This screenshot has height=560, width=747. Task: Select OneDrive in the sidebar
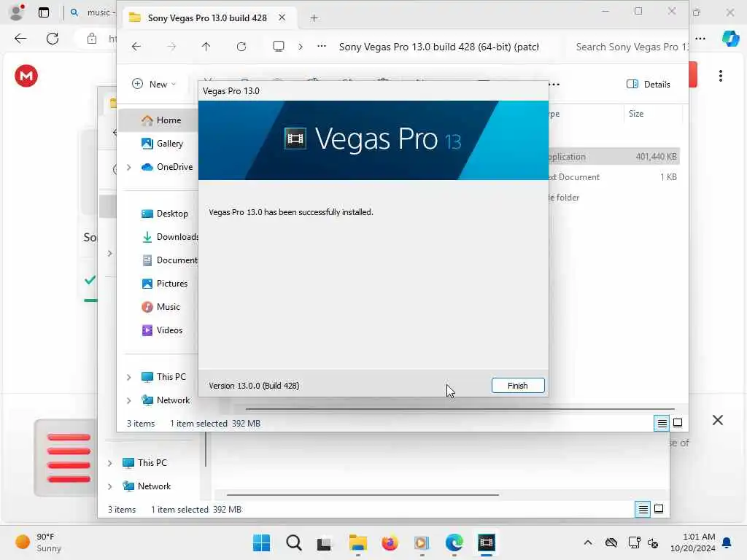pos(167,167)
